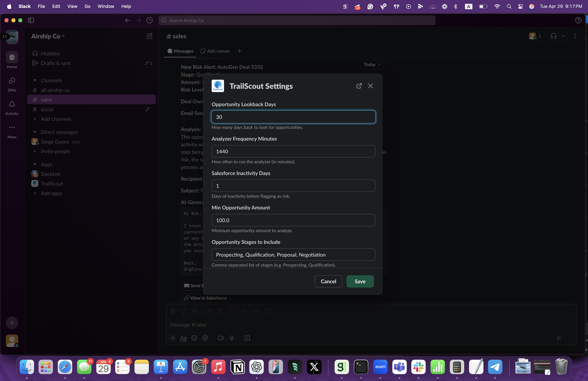Collapse the Channels section
The width and height of the screenshot is (588, 381).
pyautogui.click(x=35, y=80)
